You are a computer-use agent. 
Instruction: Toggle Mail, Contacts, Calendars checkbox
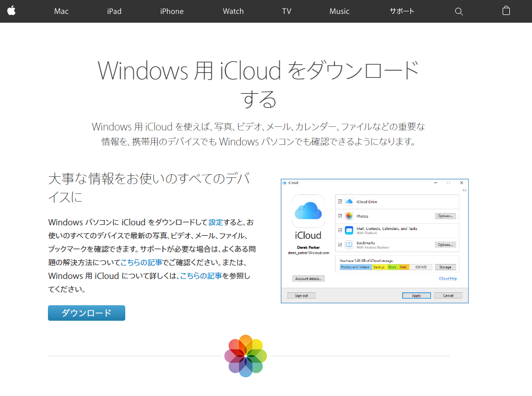340,230
